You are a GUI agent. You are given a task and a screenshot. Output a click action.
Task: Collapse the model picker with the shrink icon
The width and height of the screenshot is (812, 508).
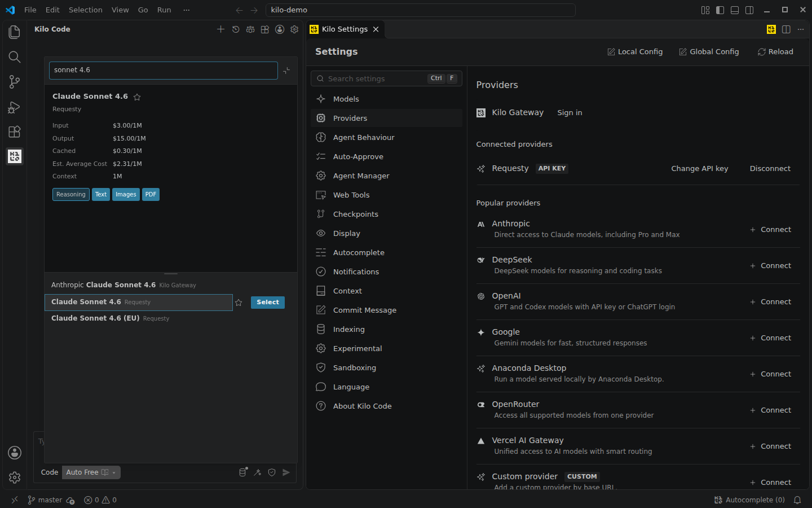coord(286,71)
